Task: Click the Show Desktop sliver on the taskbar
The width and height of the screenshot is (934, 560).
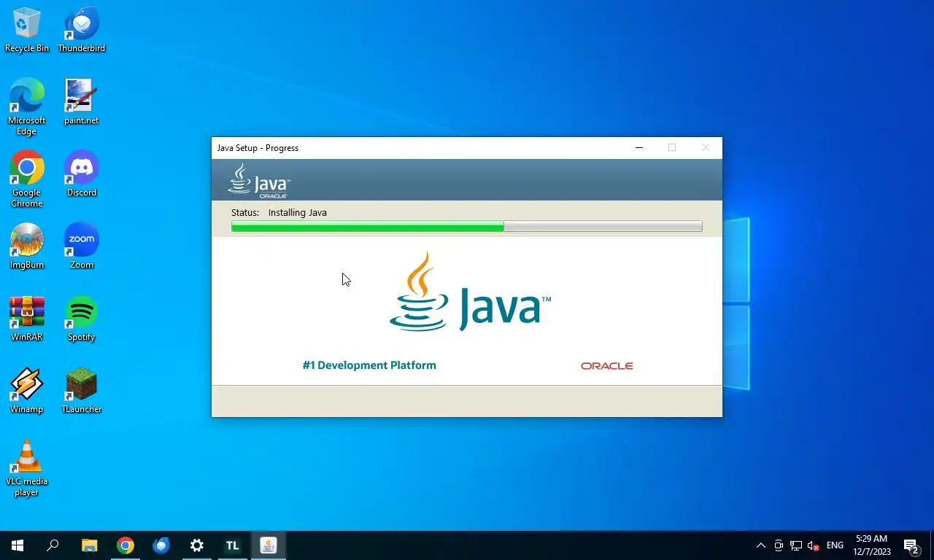Action: click(932, 545)
